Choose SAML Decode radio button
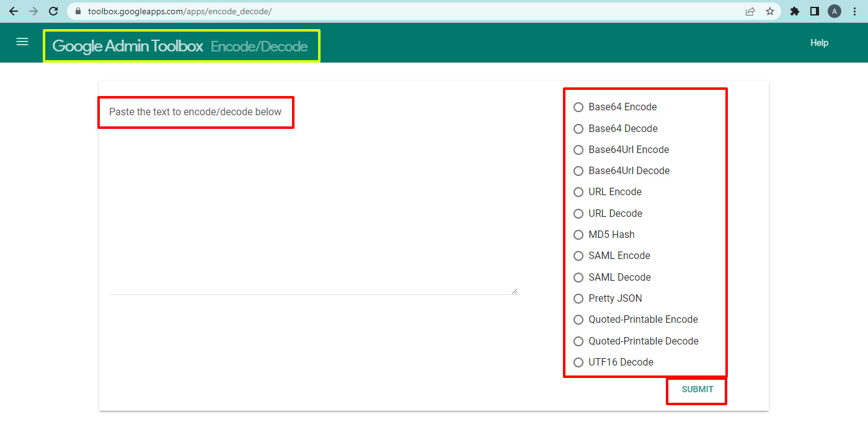Image resolution: width=868 pixels, height=430 pixels. (x=578, y=278)
